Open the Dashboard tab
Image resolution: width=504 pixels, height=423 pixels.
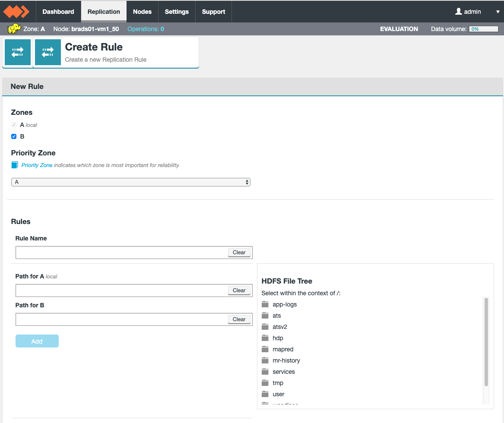[x=58, y=12]
